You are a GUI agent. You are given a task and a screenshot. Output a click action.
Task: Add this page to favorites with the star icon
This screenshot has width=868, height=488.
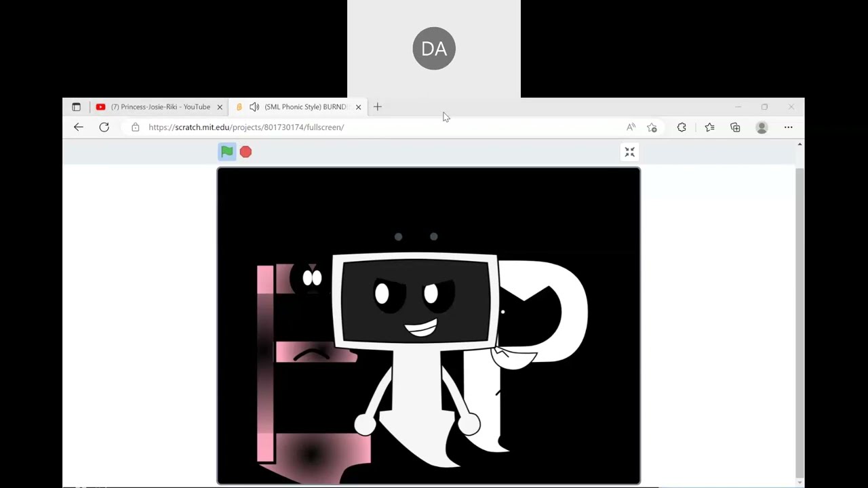point(652,127)
